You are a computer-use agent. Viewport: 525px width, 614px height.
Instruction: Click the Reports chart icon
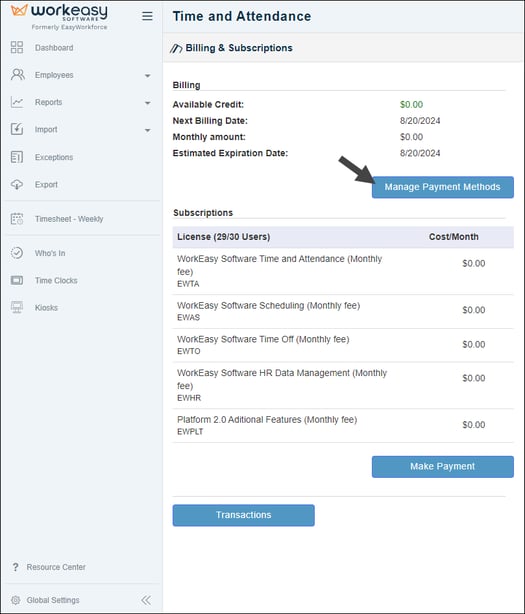point(17,102)
